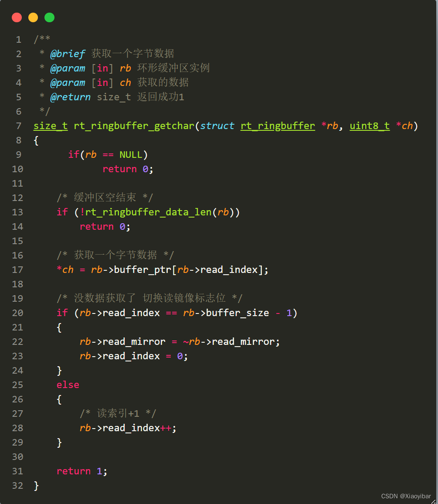
Task: Select the underlined rt_ringbuffer struct name
Action: (278, 126)
